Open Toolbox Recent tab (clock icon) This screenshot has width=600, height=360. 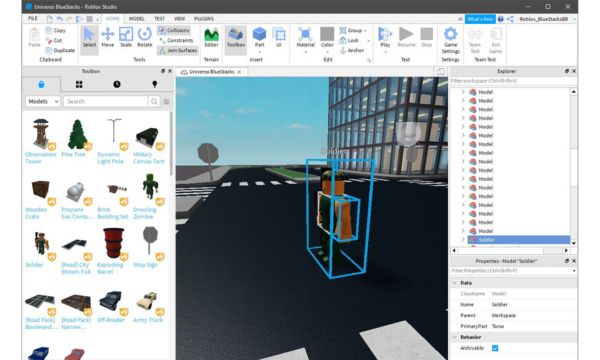coord(117,84)
